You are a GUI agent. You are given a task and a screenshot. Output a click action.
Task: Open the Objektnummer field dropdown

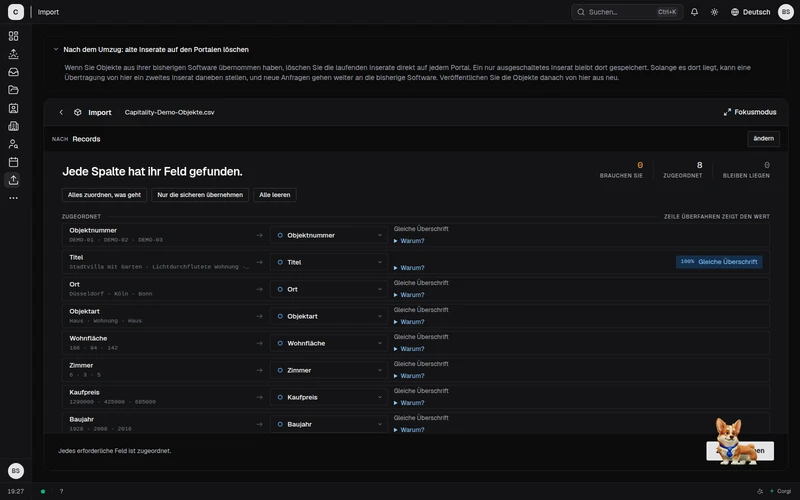pyautogui.click(x=329, y=235)
